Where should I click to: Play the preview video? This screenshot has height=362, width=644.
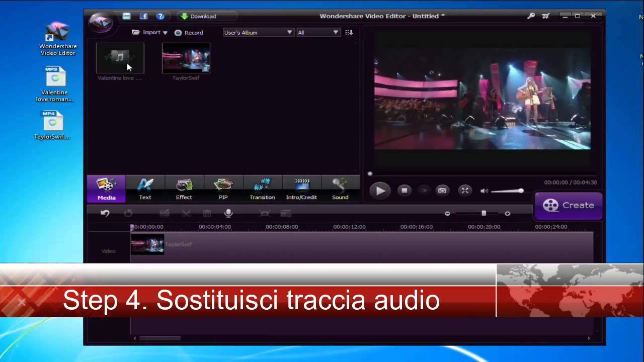coord(380,191)
